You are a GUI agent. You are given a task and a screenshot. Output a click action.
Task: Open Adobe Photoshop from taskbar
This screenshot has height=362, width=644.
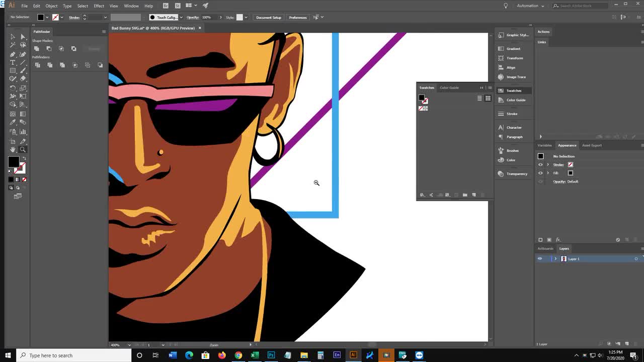click(271, 355)
